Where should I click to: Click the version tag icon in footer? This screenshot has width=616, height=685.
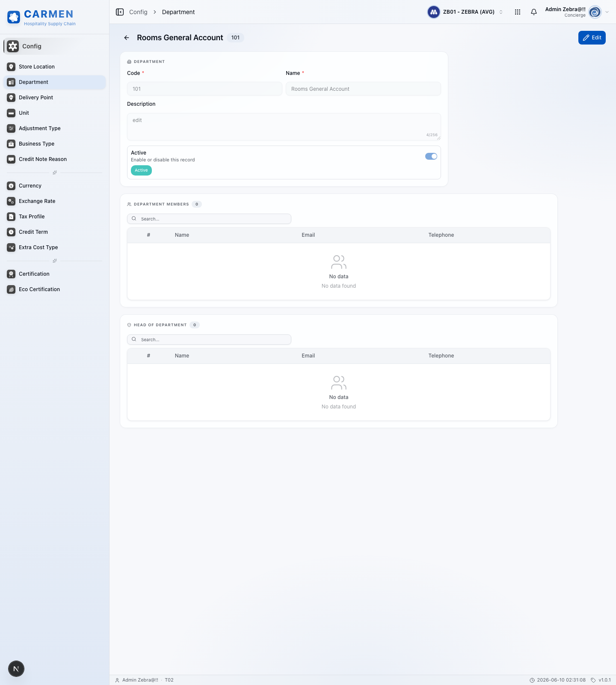[x=593, y=680]
